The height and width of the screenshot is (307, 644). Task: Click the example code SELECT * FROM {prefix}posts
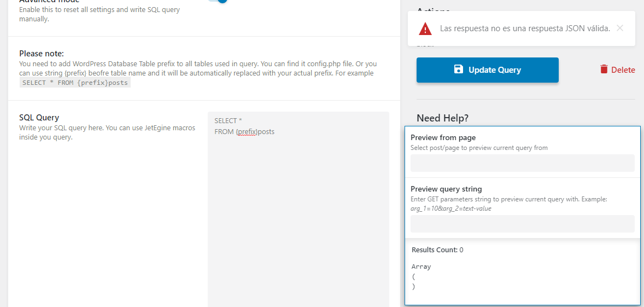(x=75, y=83)
